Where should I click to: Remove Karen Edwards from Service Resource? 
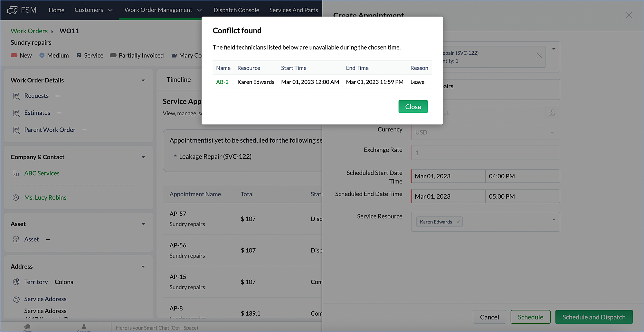point(458,222)
